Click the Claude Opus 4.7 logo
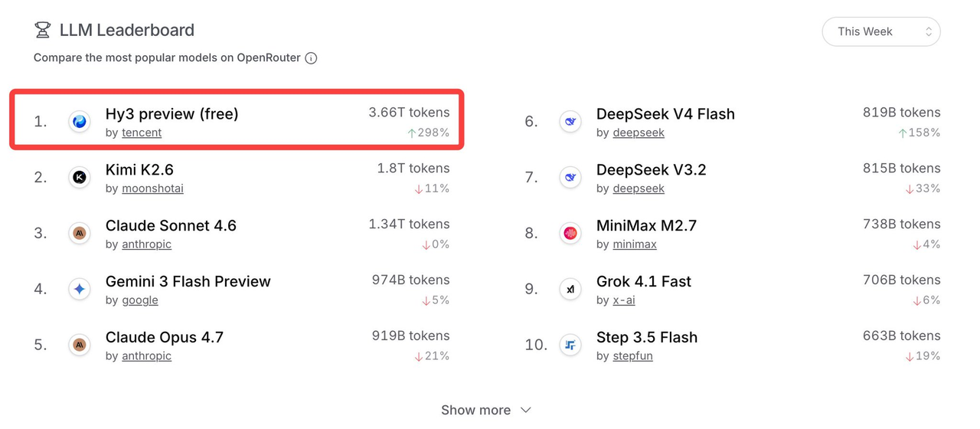Image resolution: width=980 pixels, height=429 pixels. (80, 345)
